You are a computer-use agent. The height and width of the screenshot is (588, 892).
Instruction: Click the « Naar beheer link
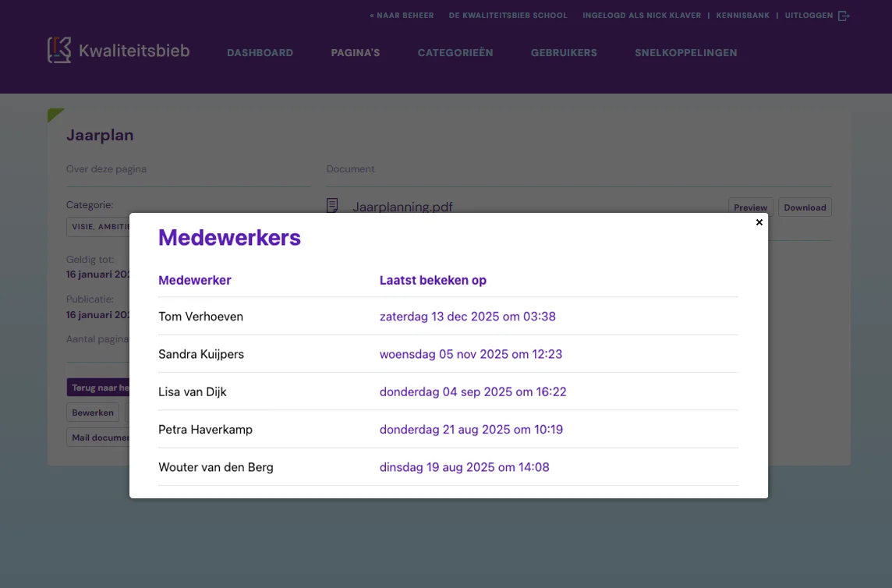point(402,16)
